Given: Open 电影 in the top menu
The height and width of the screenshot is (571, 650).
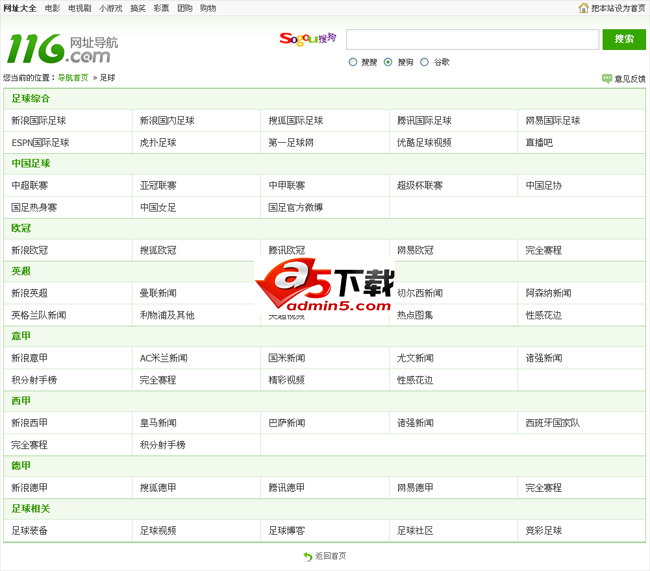Looking at the screenshot, I should (x=52, y=8).
